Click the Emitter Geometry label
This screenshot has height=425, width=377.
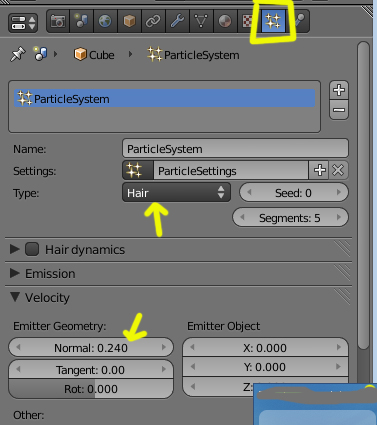[60, 326]
